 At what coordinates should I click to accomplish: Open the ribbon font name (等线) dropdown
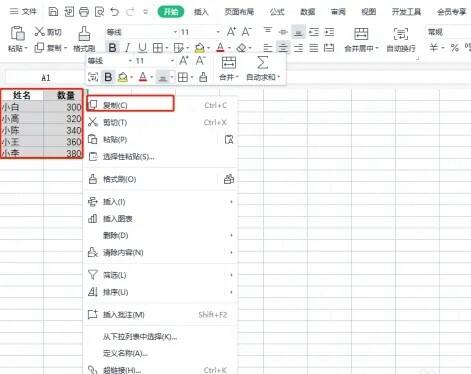coord(175,32)
